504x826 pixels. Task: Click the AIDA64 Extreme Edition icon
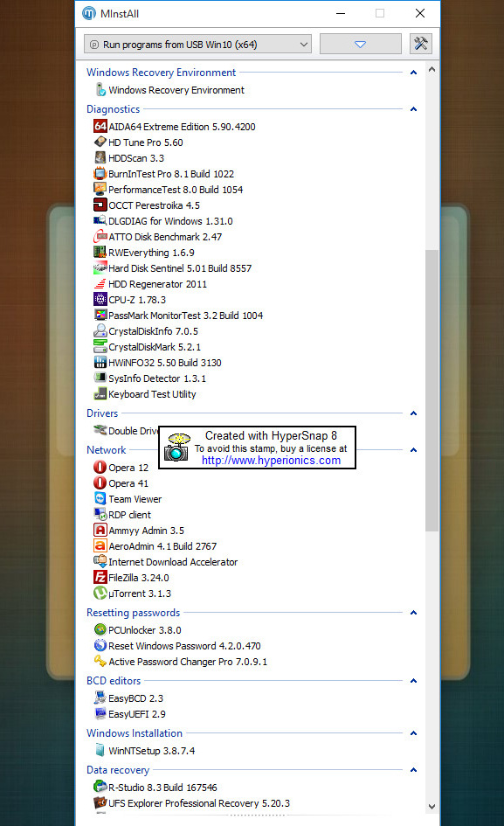[x=100, y=127]
